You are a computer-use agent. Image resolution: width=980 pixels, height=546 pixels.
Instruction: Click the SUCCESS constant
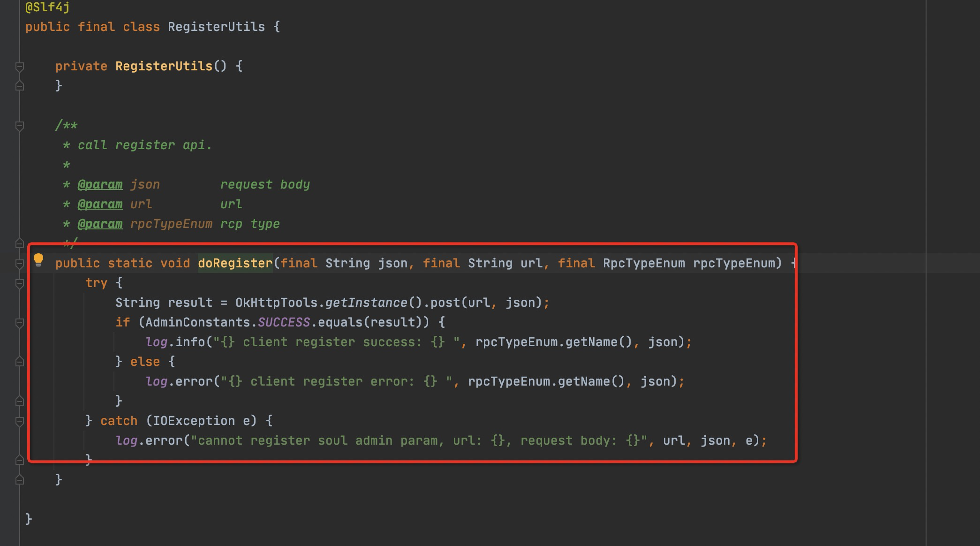pos(284,322)
